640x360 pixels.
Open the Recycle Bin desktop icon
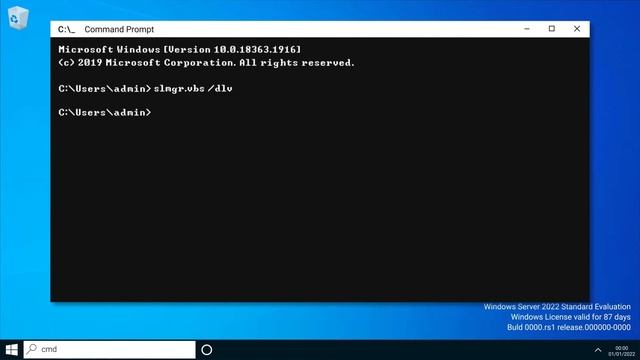(18, 18)
